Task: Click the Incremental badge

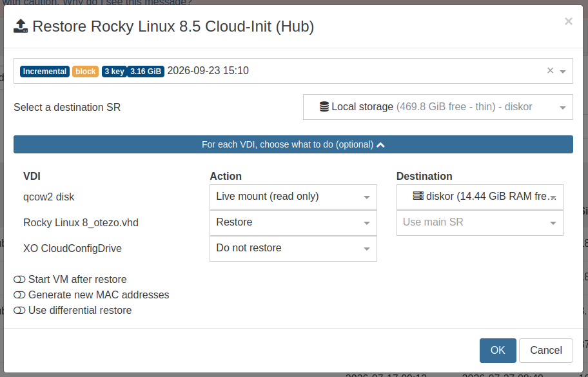Action: (x=44, y=71)
